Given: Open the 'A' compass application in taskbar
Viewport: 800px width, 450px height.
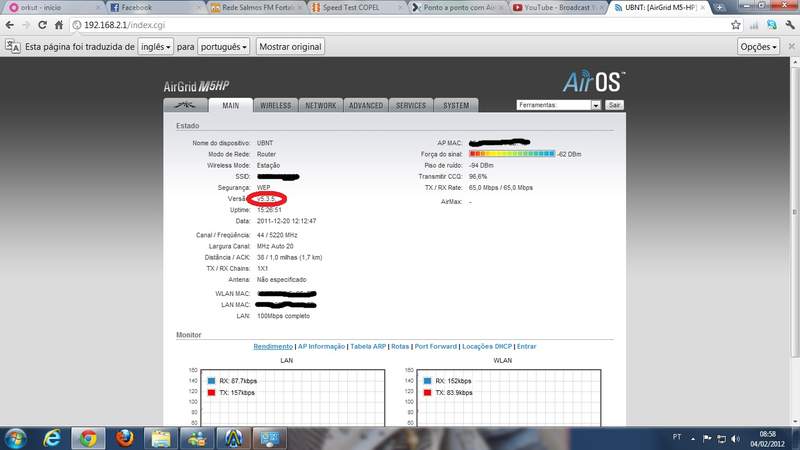Looking at the screenshot, I should [233, 438].
